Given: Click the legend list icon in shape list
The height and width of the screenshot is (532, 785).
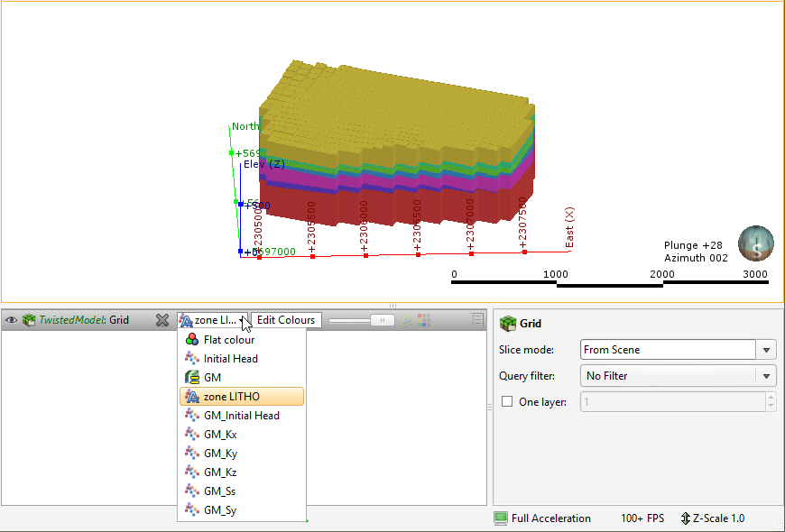Looking at the screenshot, I should point(476,319).
